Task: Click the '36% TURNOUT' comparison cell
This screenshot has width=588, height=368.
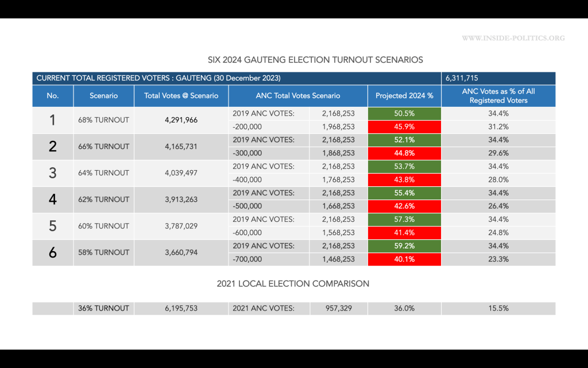Action: (x=103, y=308)
